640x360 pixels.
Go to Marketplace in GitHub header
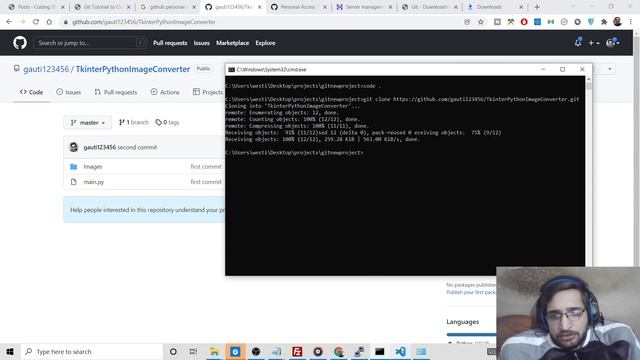232,43
